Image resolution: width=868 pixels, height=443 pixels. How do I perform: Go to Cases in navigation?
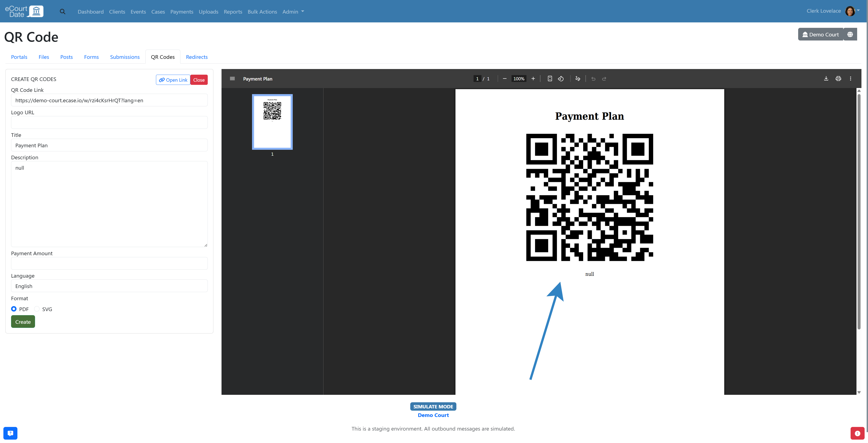pyautogui.click(x=158, y=12)
